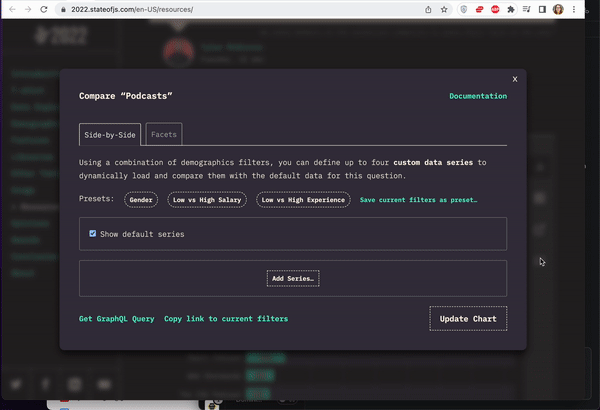Click the browser address bar URL
Screen dimensions: 600x410
[x=132, y=10]
